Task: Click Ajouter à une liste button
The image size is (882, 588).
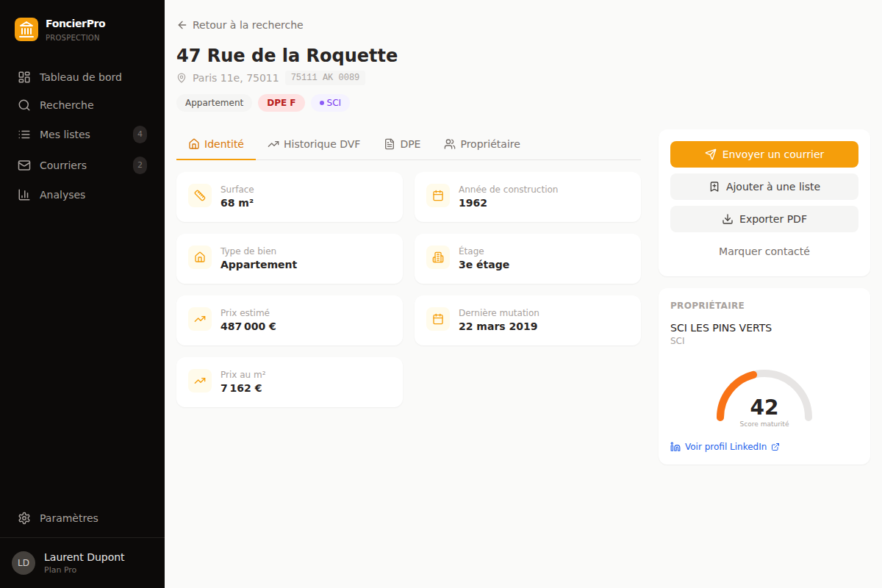Action: click(764, 187)
